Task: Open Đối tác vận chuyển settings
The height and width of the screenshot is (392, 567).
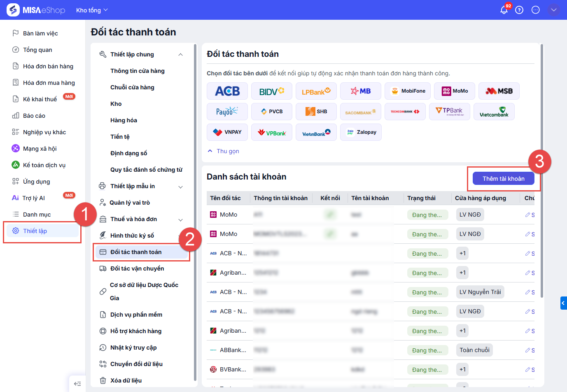Action: point(137,268)
